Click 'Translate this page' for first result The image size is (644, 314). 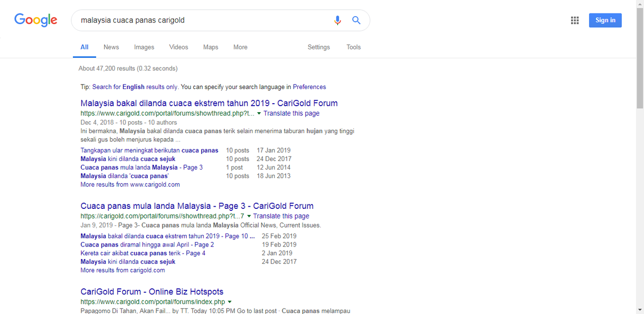[x=291, y=113]
